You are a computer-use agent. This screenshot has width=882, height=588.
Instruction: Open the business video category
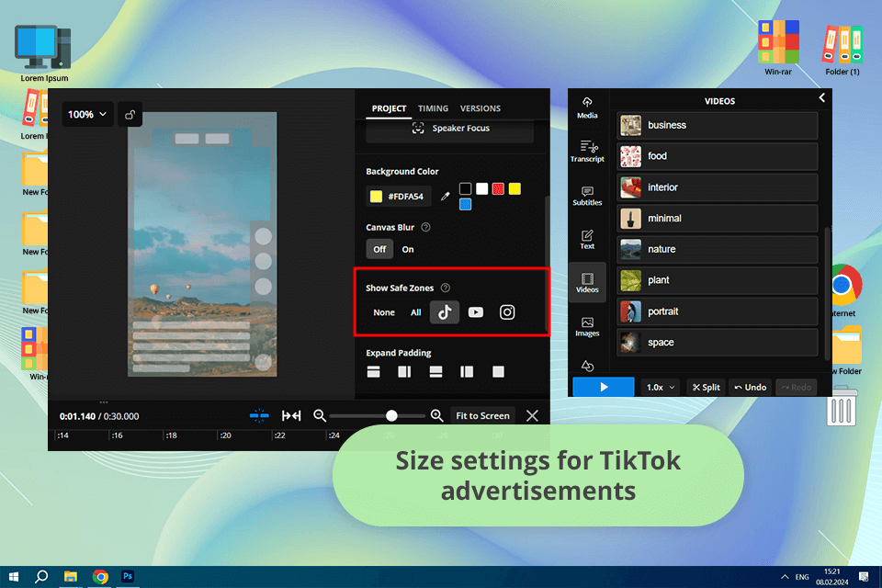[x=718, y=125]
